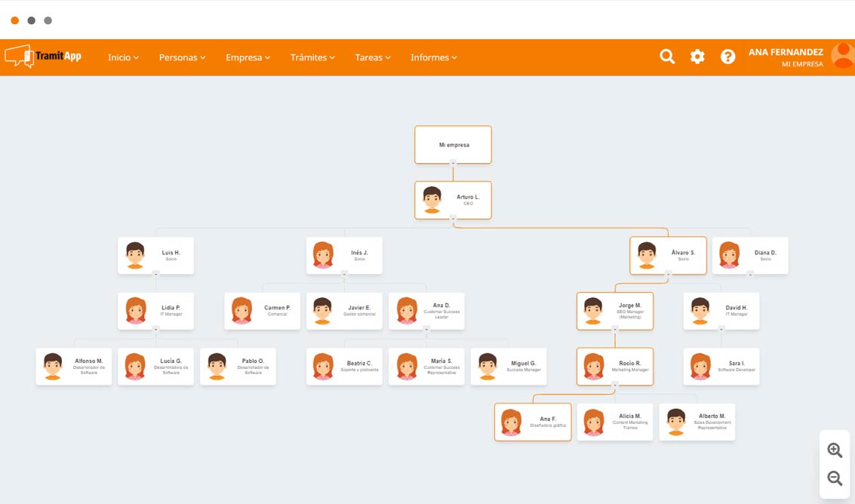
Task: Select the Ana F. employee card
Action: click(533, 422)
